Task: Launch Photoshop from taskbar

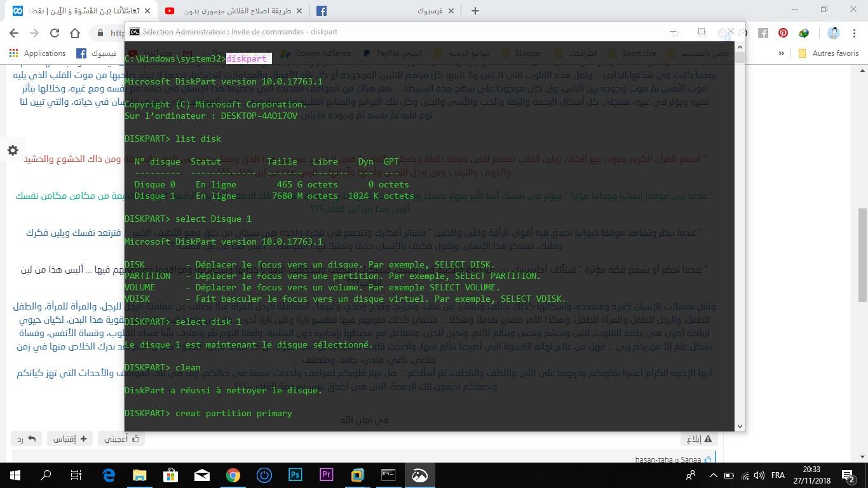Action: [295, 475]
